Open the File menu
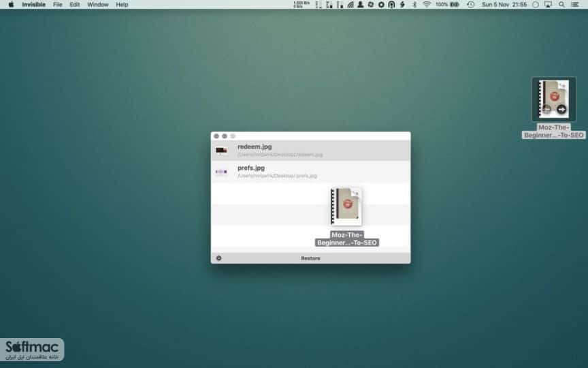The height and width of the screenshot is (368, 588). 57,5
